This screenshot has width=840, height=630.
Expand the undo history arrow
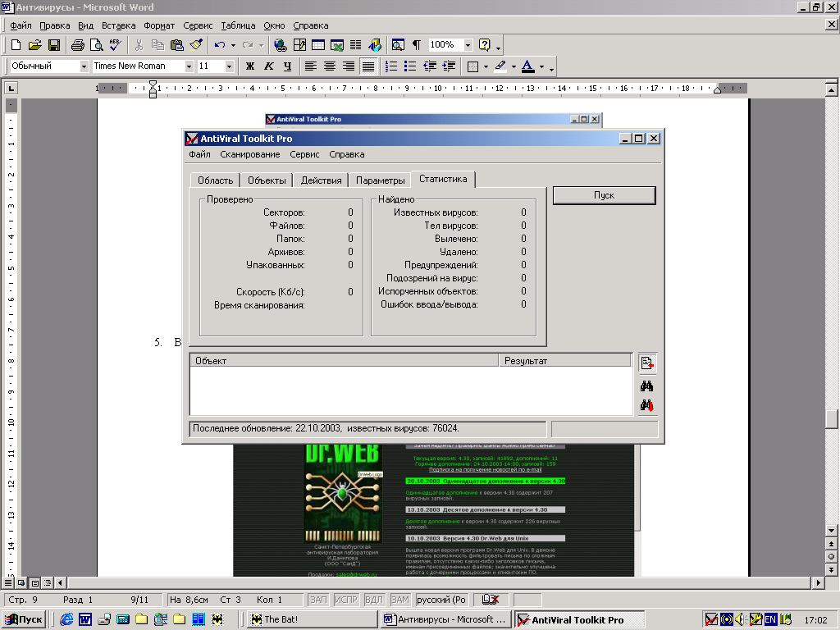[x=233, y=45]
